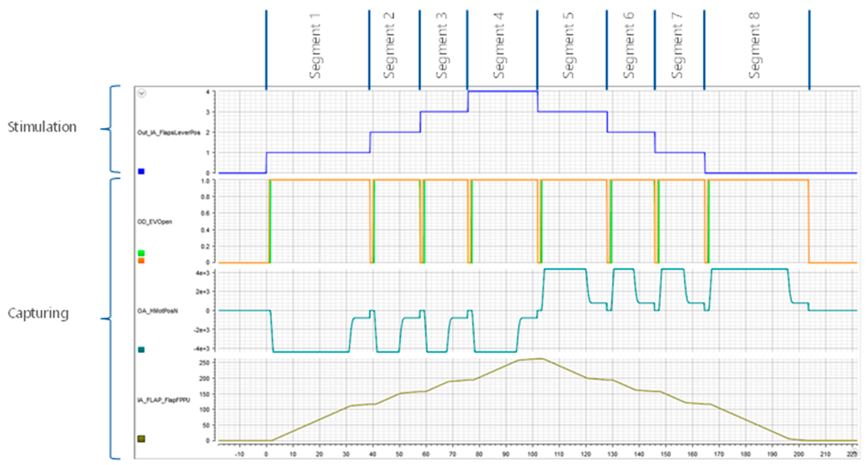Click the olive IA_FLAP_FlapFPPU color swatch
This screenshot has height=465, width=868.
pos(141,439)
